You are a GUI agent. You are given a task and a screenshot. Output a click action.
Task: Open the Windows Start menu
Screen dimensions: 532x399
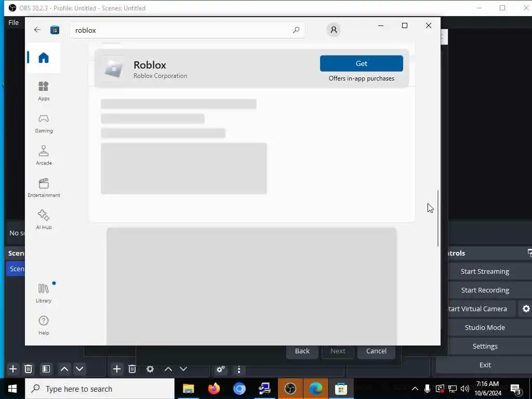(12, 389)
